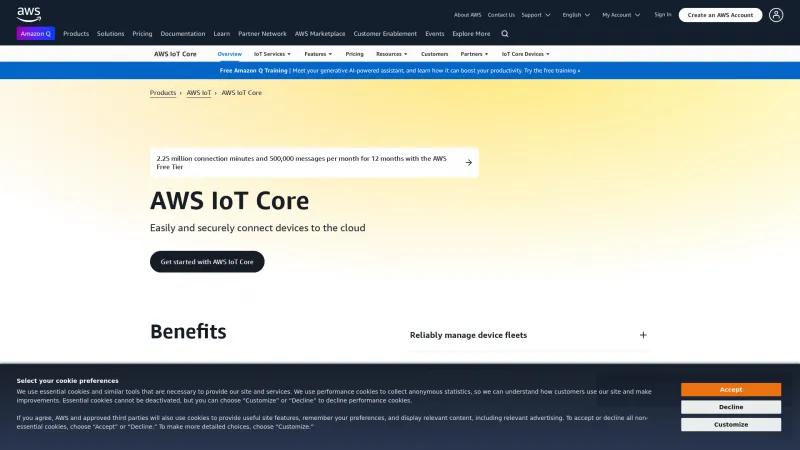
Task: Go to AWS Marketplace
Action: 320,34
